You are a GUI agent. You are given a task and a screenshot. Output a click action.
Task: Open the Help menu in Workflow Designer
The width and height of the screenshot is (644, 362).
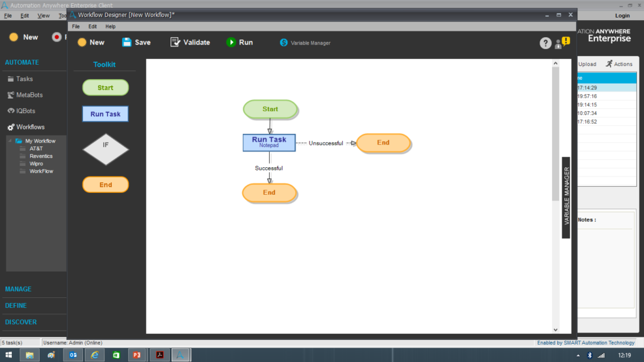coord(111,26)
